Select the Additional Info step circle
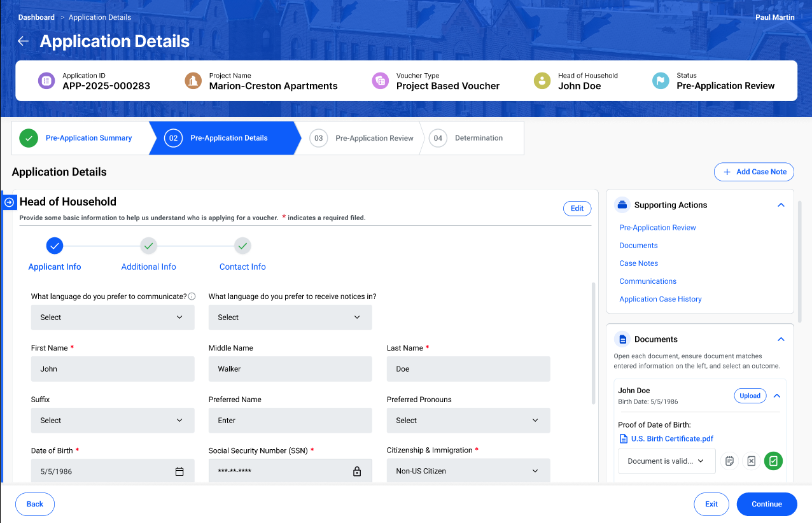This screenshot has height=523, width=812. tap(148, 246)
